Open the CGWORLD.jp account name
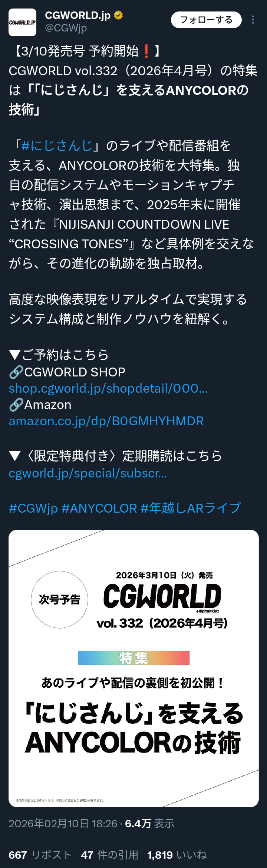 78,15
